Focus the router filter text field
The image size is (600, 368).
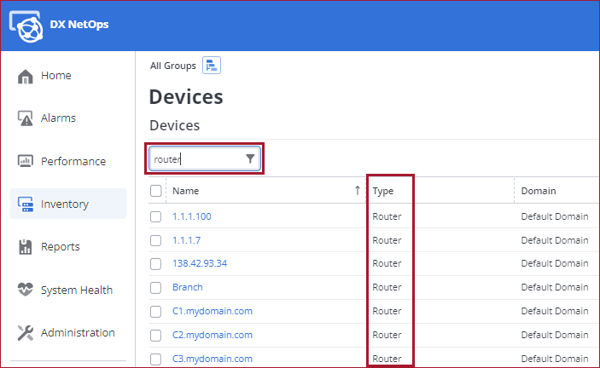coord(197,159)
